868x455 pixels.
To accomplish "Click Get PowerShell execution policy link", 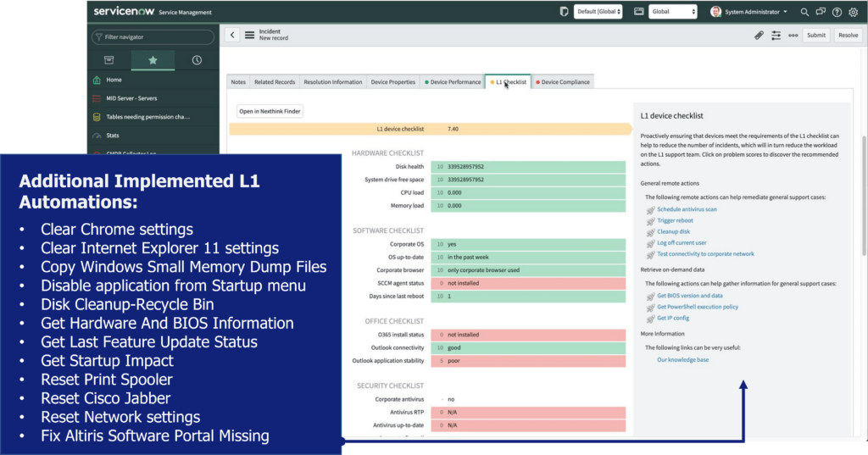I will pos(698,307).
